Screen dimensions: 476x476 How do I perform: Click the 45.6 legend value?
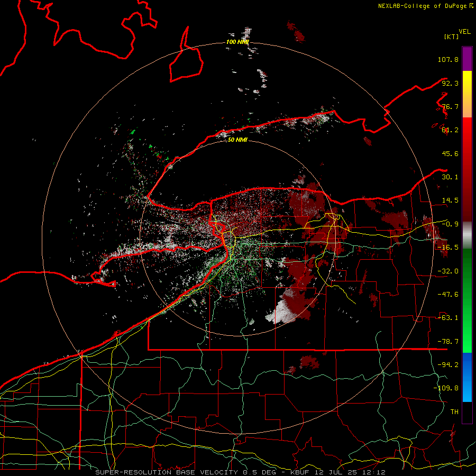[450, 153]
